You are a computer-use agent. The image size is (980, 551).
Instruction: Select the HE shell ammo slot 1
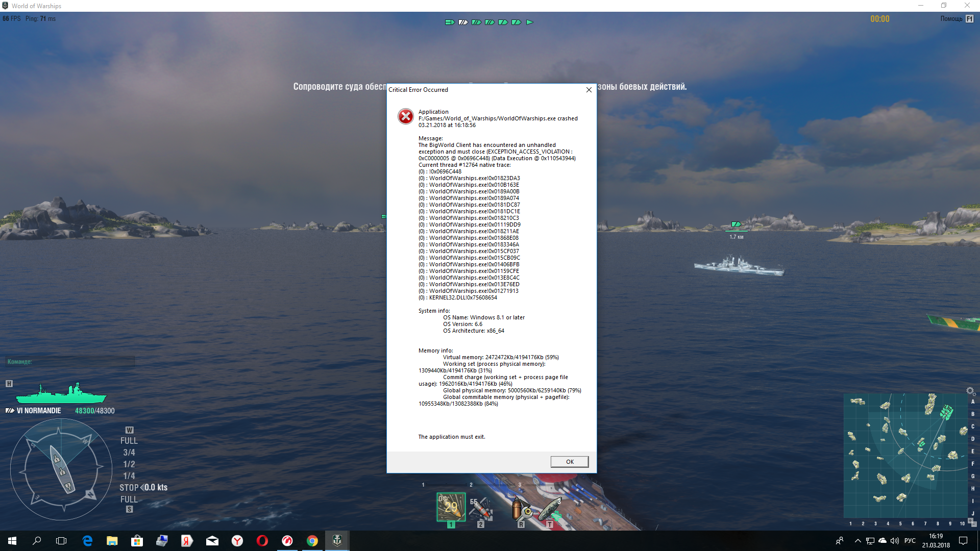tap(451, 507)
